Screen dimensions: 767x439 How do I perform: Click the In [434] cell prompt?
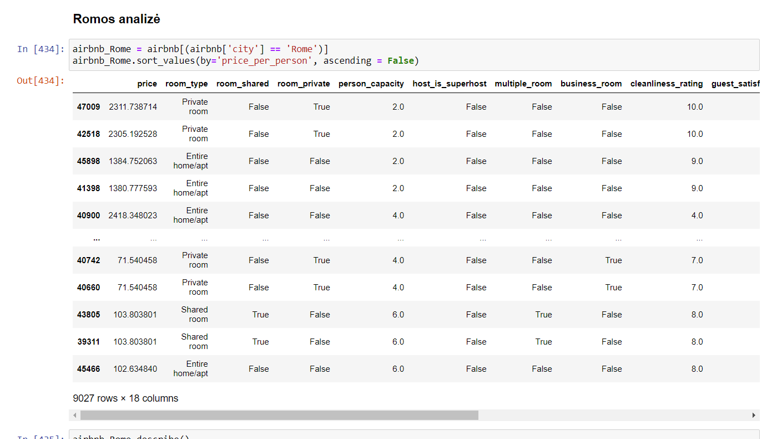(41, 49)
